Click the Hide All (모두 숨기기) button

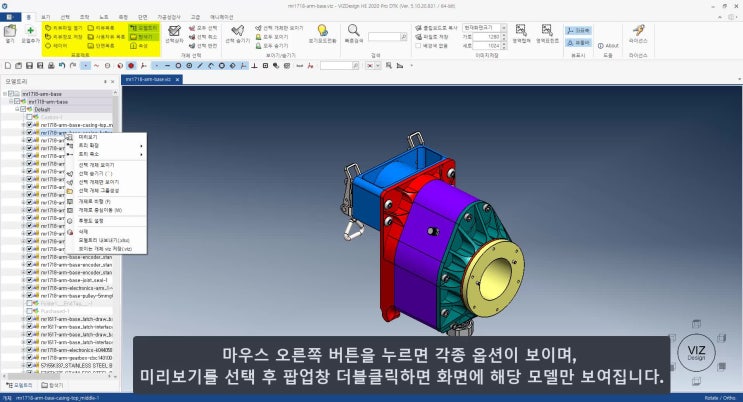272,46
